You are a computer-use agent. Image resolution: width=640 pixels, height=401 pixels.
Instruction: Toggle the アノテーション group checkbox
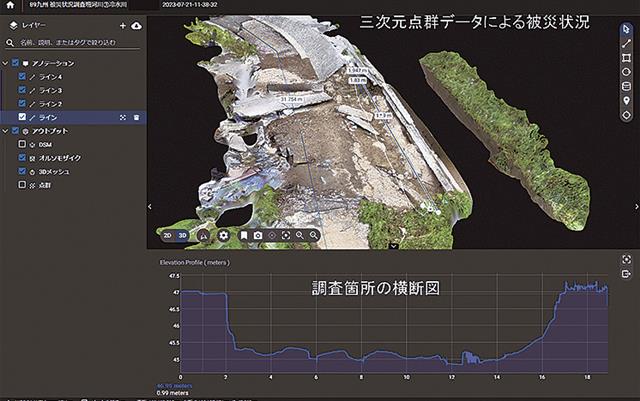16,63
